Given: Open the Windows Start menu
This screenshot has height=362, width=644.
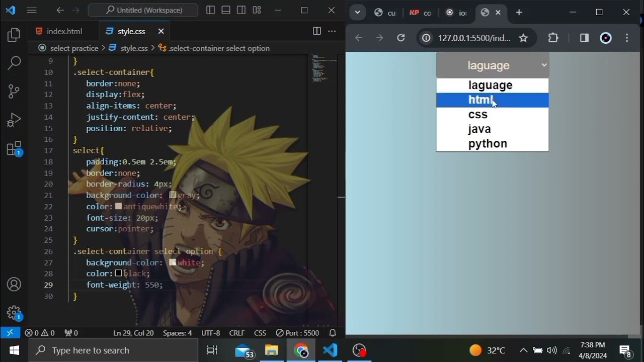Looking at the screenshot, I should [x=14, y=350].
